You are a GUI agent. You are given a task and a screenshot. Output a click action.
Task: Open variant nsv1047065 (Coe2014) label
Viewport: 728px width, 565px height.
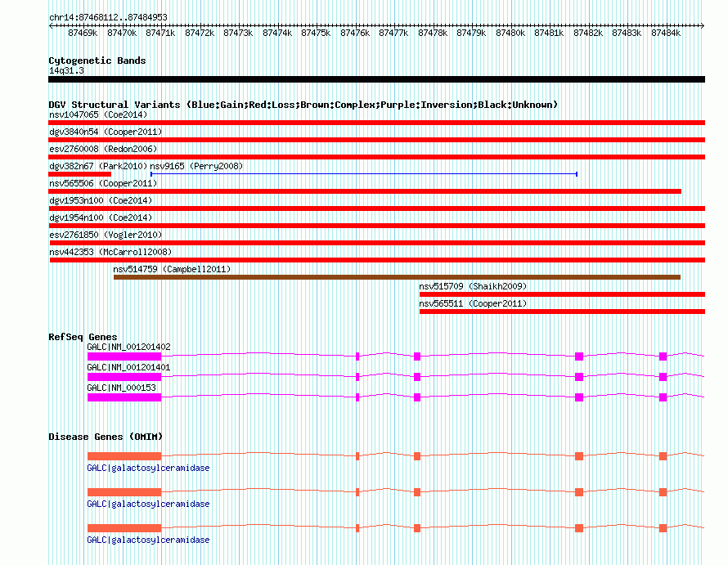(98, 114)
